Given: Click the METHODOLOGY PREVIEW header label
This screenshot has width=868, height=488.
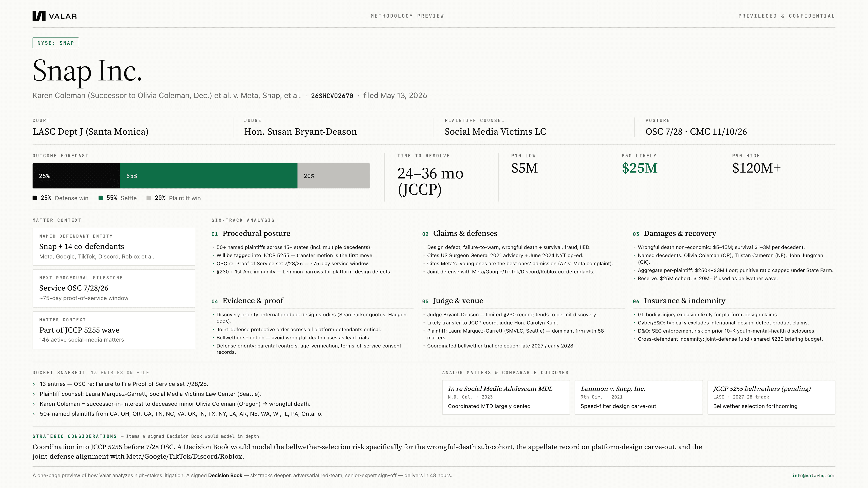Looking at the screenshot, I should [x=407, y=16].
